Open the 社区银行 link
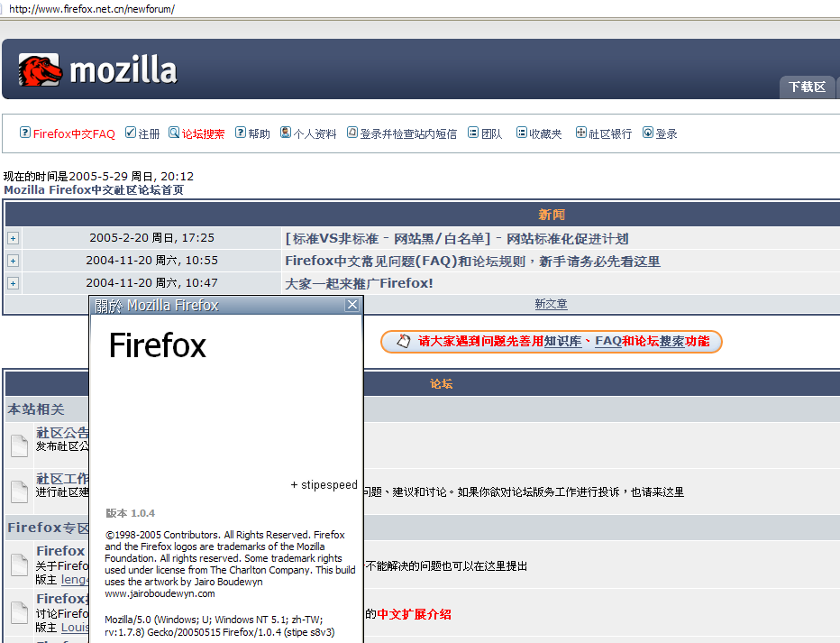840x643 pixels. click(610, 133)
